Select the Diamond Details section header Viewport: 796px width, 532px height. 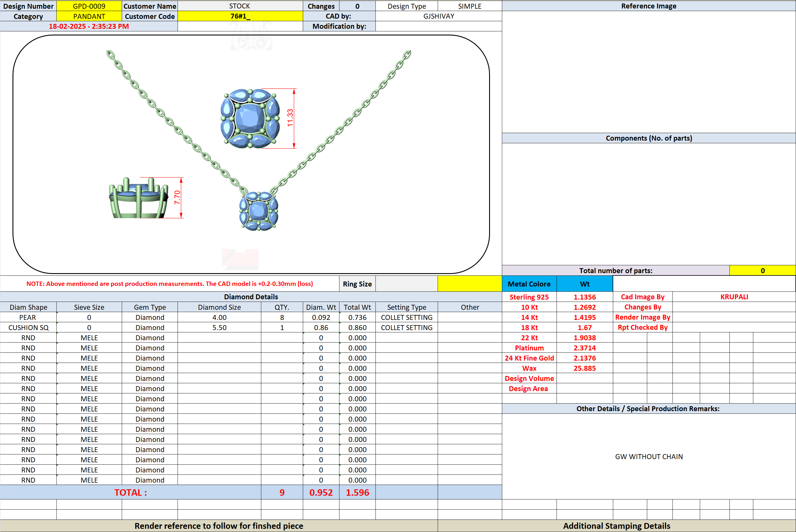251,297
